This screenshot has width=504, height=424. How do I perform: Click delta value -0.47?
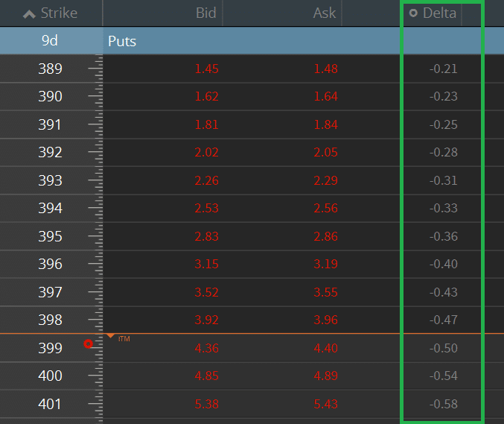pos(443,320)
